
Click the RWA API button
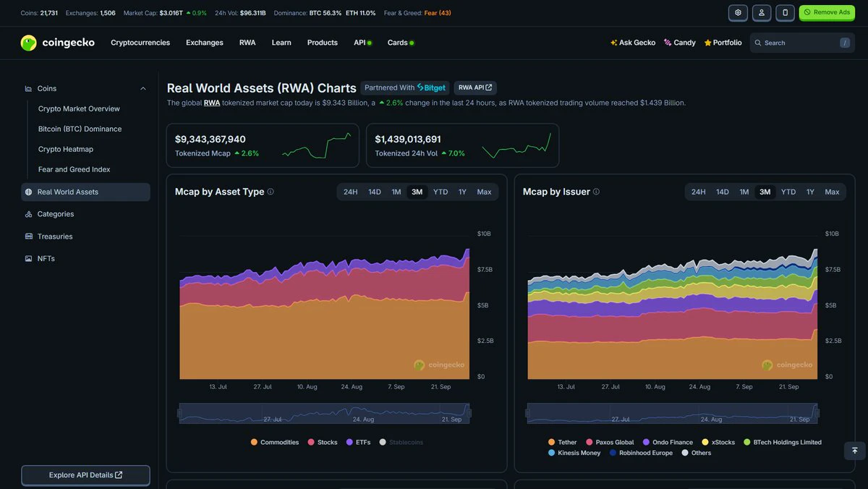[475, 88]
